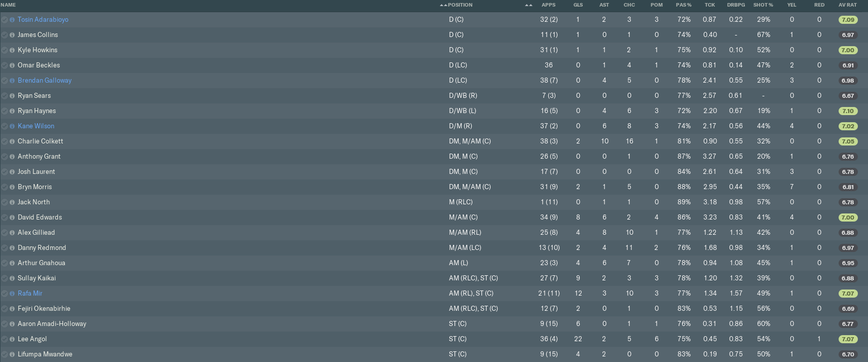
Task: Sort table by AV RAT column
Action: [847, 5]
